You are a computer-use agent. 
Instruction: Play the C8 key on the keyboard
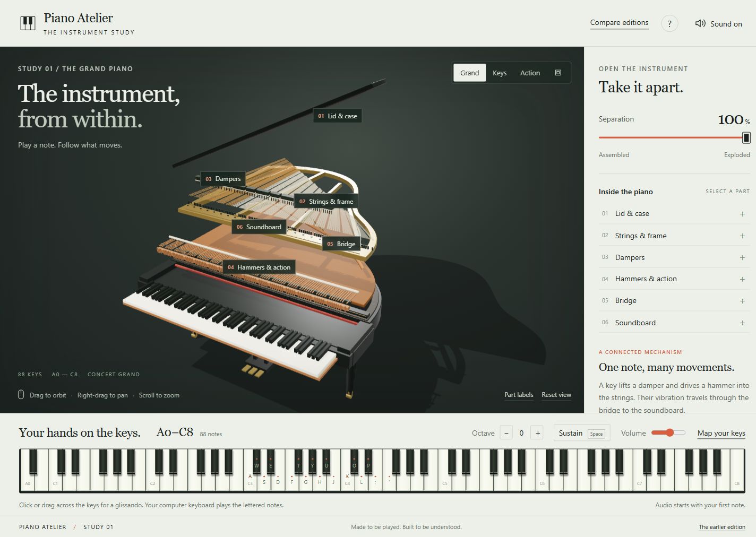coord(737,482)
